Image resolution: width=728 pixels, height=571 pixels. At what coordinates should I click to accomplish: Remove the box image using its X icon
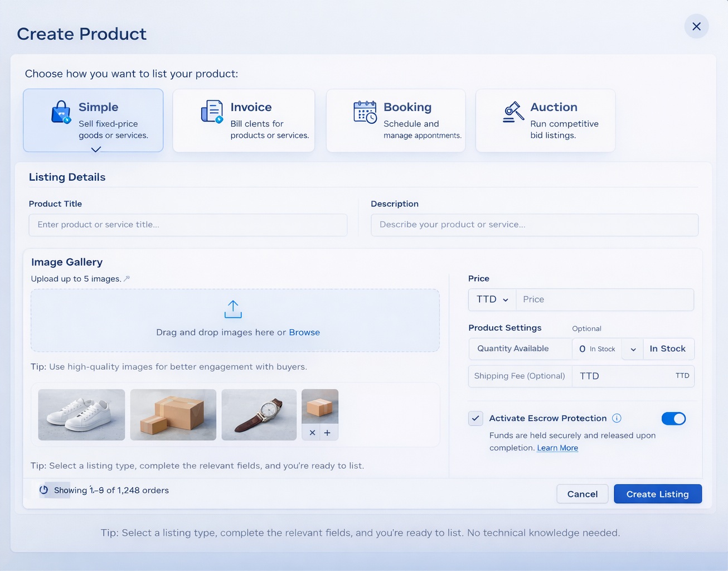point(312,432)
